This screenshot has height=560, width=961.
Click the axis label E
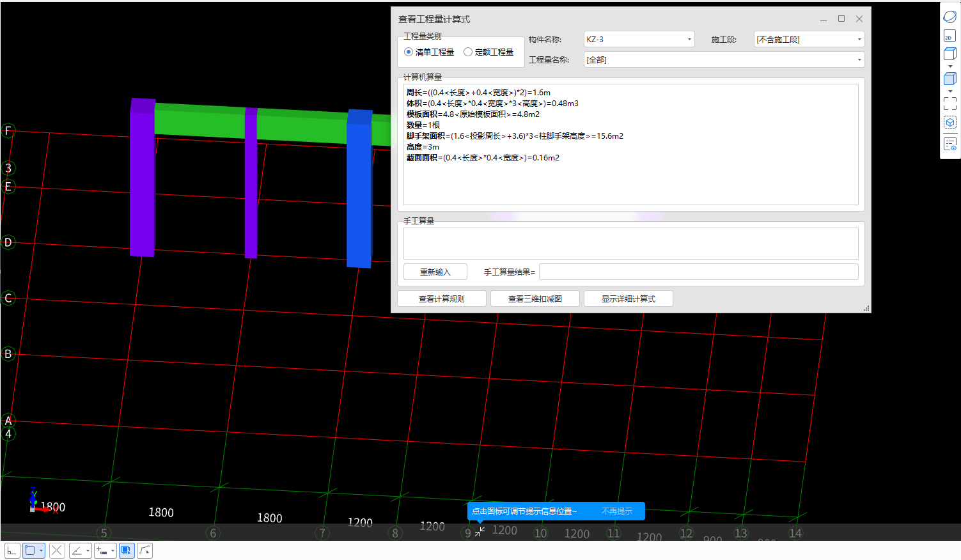tap(8, 187)
